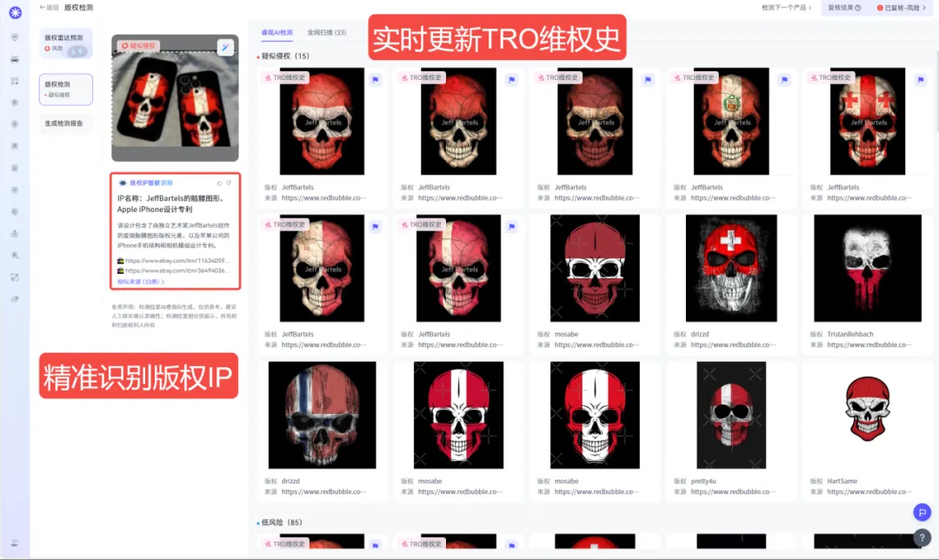
Task: Click the eBay icon of the 11634059 link
Action: coord(120,261)
